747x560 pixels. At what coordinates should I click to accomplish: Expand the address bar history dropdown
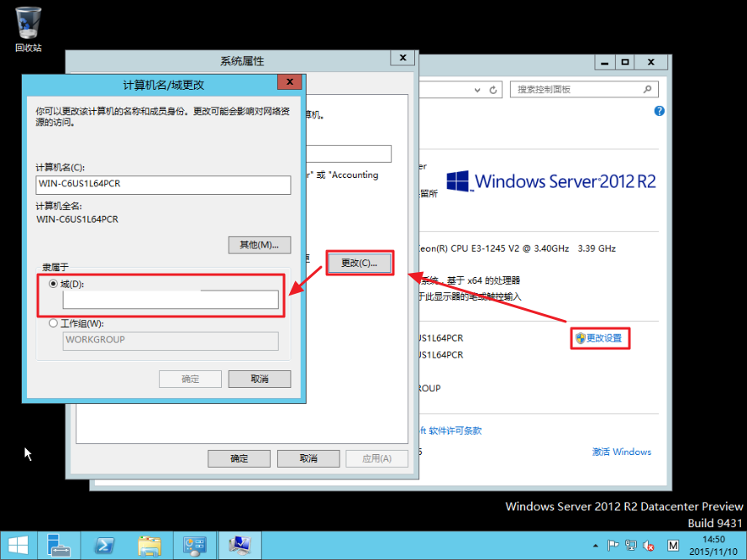pyautogui.click(x=477, y=90)
